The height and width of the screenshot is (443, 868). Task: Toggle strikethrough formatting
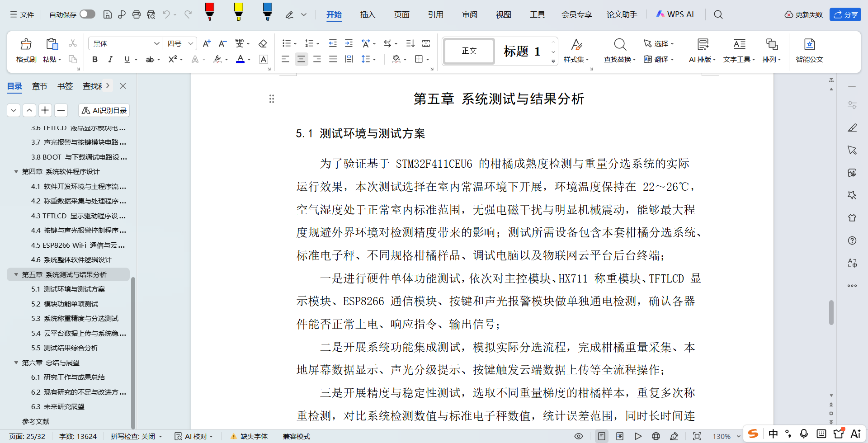(x=150, y=59)
